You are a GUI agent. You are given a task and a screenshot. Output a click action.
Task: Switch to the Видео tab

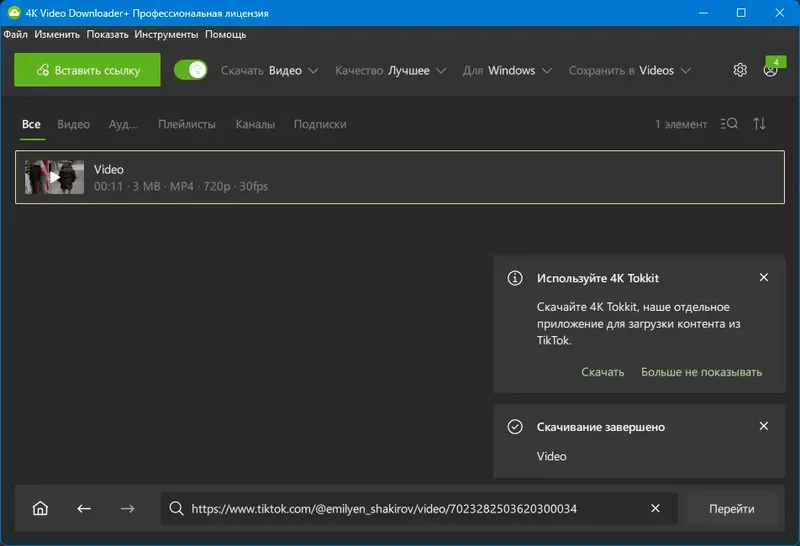coord(73,124)
